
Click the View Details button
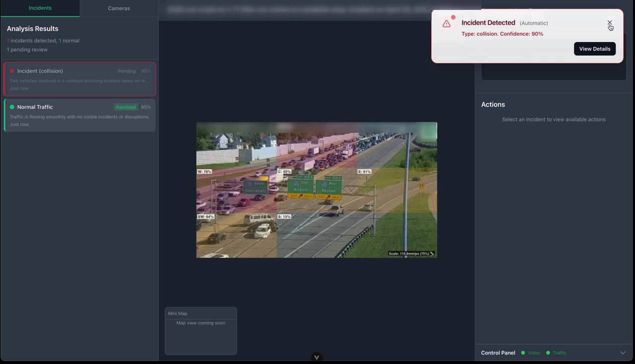[595, 49]
